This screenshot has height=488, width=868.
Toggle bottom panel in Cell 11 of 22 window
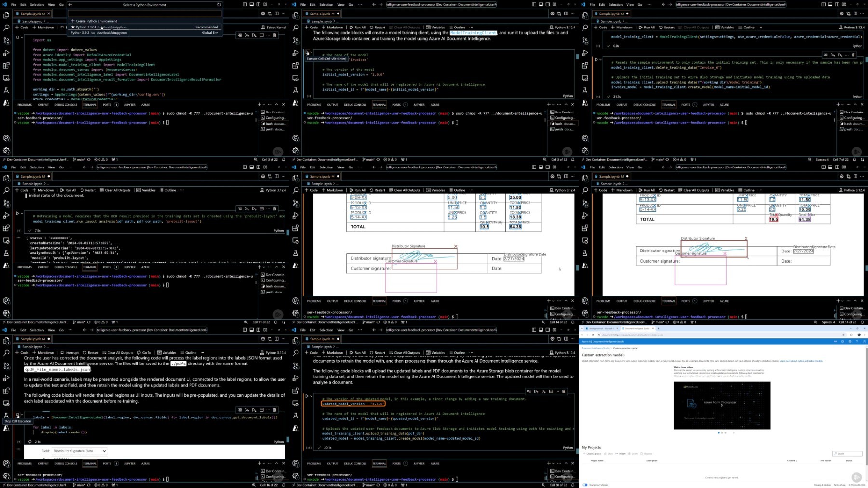pos(251,167)
